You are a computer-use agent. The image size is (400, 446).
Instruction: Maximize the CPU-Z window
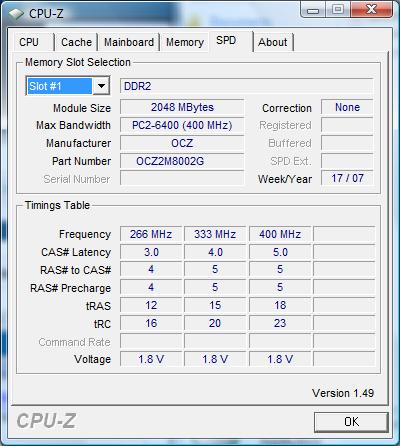[338, 10]
